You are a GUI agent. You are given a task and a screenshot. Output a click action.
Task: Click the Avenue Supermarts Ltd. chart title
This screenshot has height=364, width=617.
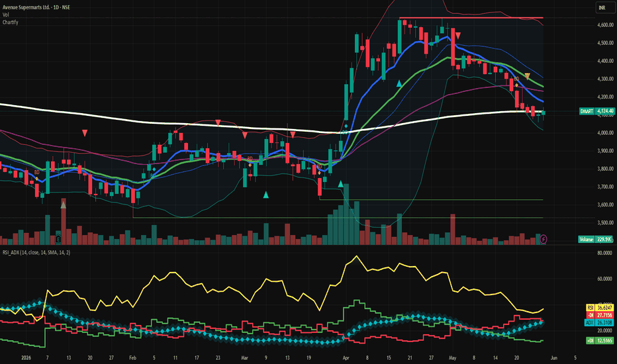click(36, 7)
